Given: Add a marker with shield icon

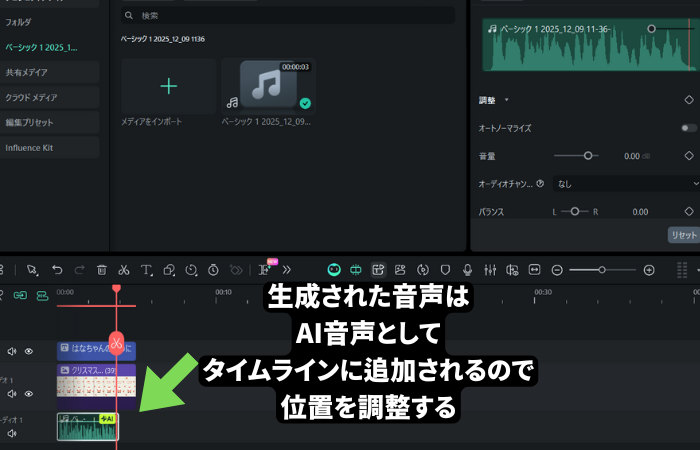Looking at the screenshot, I should click(x=445, y=270).
